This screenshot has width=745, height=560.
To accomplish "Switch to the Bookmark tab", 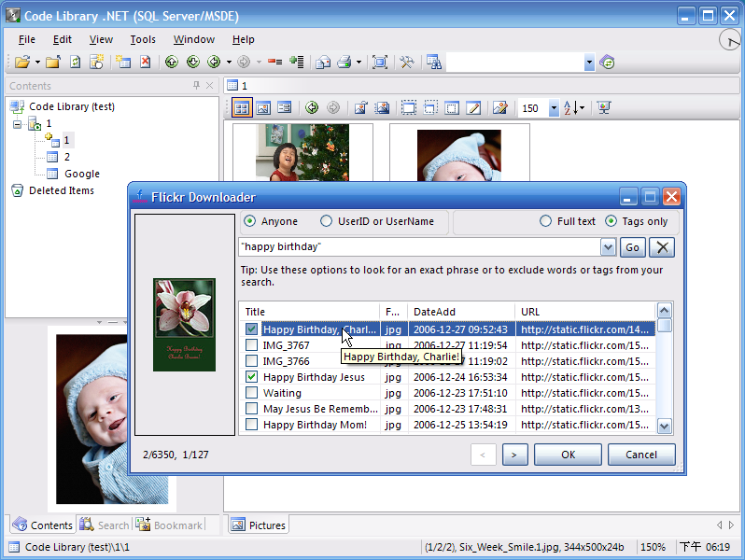I will click(169, 525).
